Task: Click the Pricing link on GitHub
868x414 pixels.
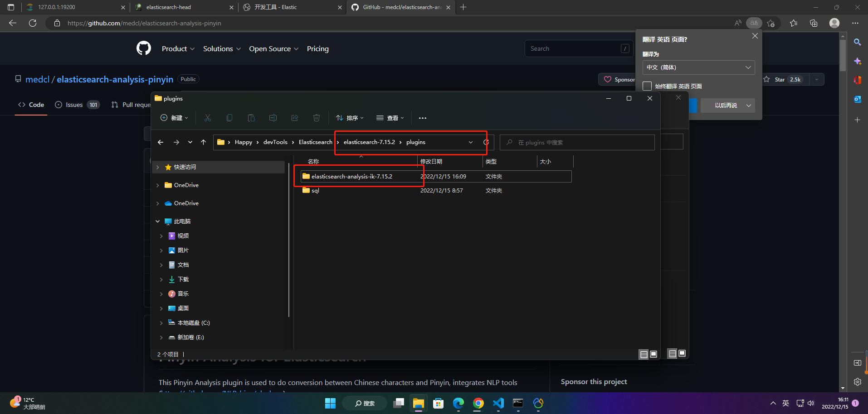Action: 318,48
